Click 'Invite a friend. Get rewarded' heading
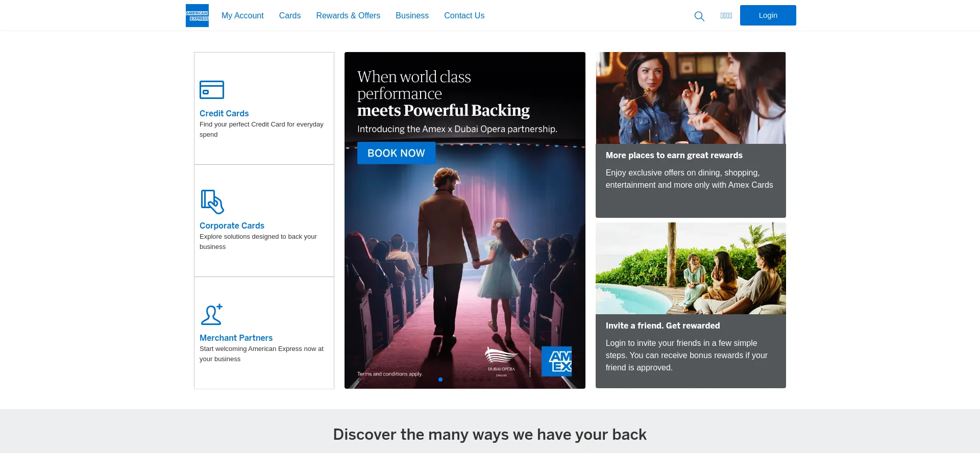The width and height of the screenshot is (980, 453). [x=663, y=325]
